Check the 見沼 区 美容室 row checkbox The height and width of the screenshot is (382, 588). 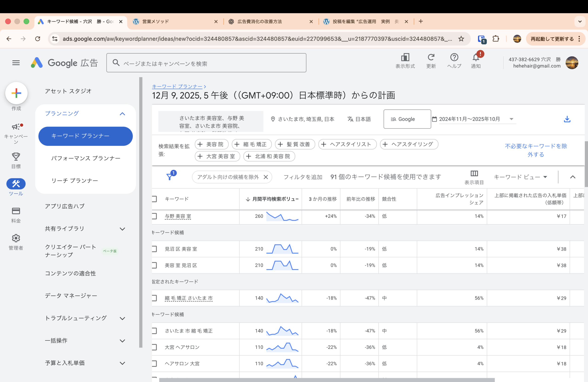154,249
